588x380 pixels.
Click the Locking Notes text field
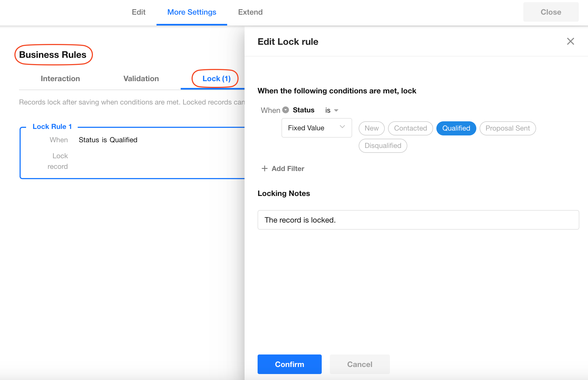click(x=418, y=220)
